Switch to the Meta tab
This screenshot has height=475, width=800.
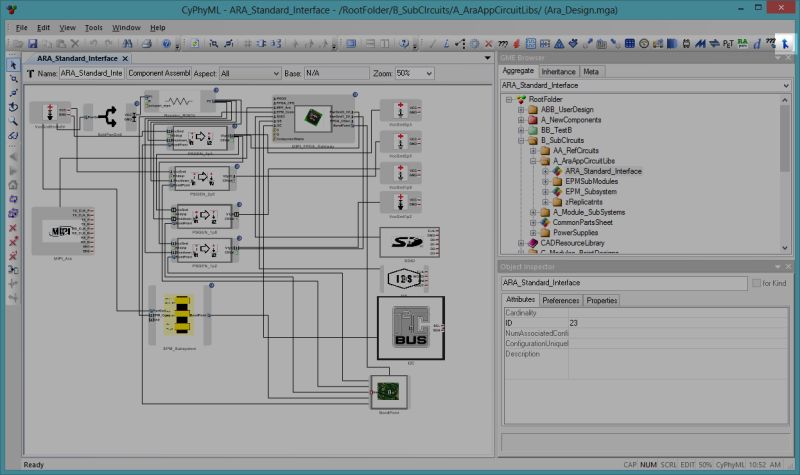pyautogui.click(x=591, y=72)
